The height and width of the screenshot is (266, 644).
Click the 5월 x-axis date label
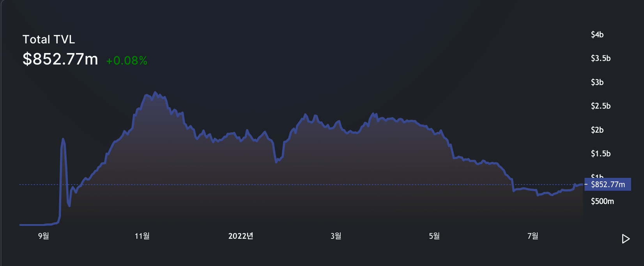(x=434, y=236)
